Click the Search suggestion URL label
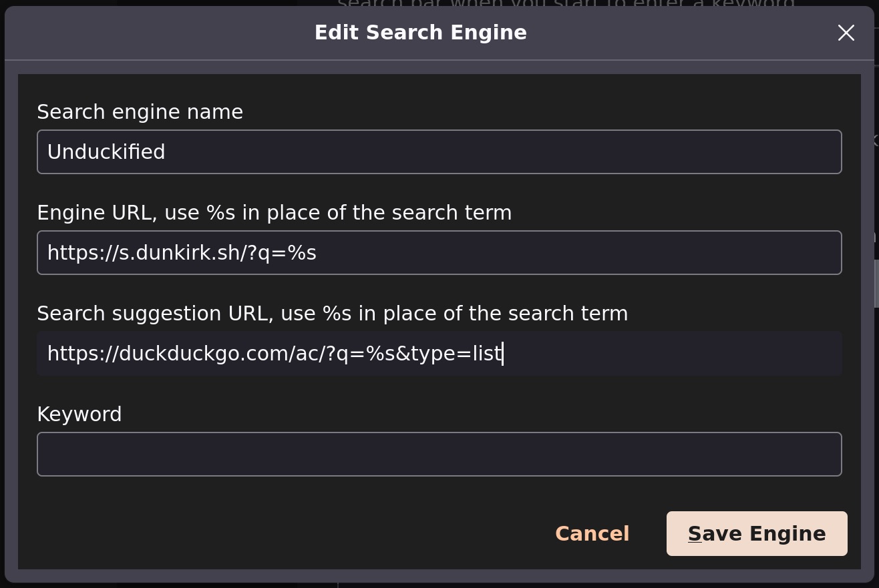This screenshot has height=588, width=879. [x=332, y=313]
